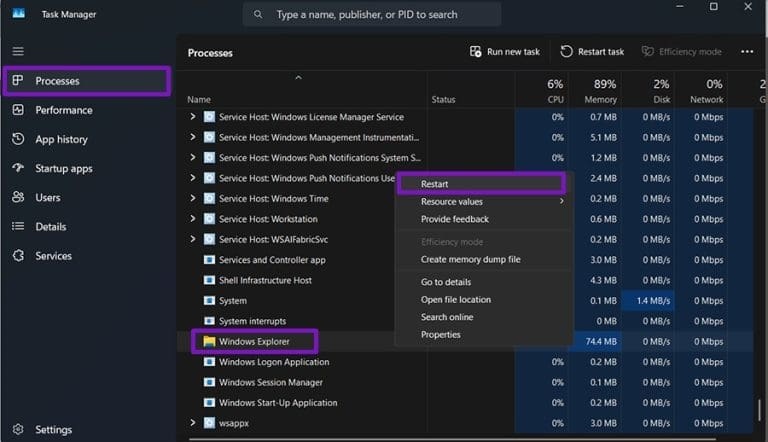Expand Service Host: Windows Time
768x442 pixels.
point(192,198)
